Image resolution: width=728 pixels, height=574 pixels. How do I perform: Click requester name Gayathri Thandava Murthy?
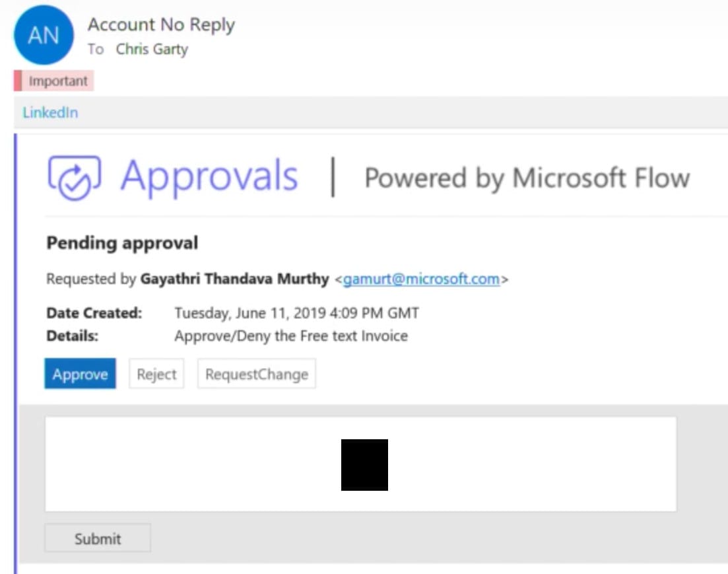[234, 279]
